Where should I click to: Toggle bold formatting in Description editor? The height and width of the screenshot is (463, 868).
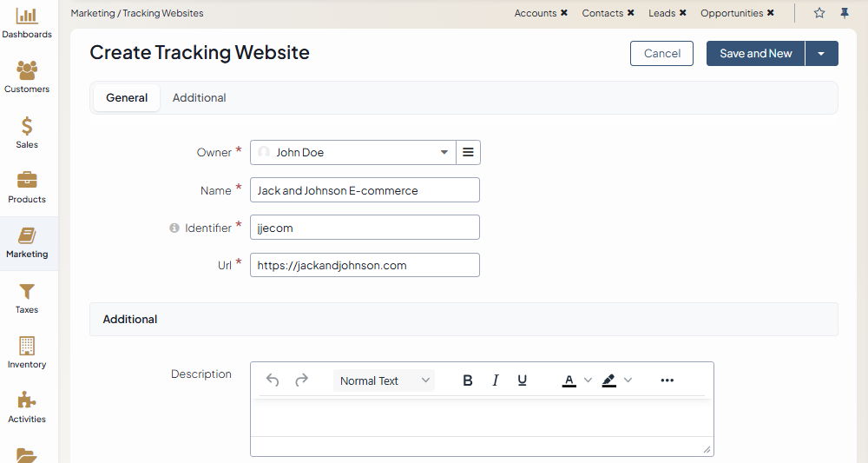coord(468,380)
